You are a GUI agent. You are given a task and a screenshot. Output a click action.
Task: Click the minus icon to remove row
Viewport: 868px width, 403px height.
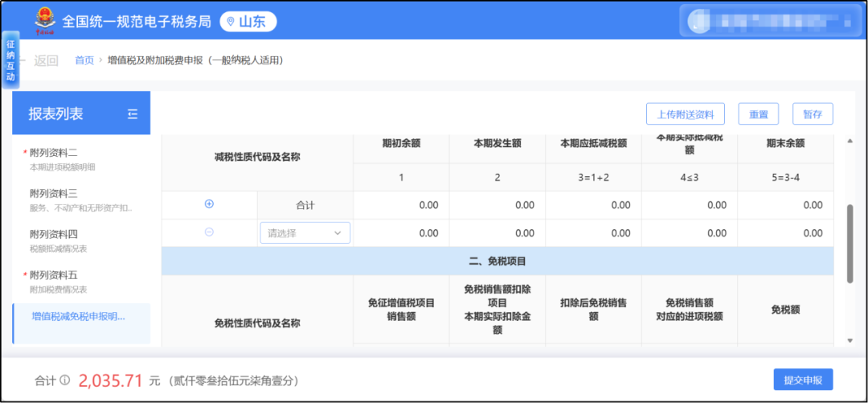tap(209, 232)
